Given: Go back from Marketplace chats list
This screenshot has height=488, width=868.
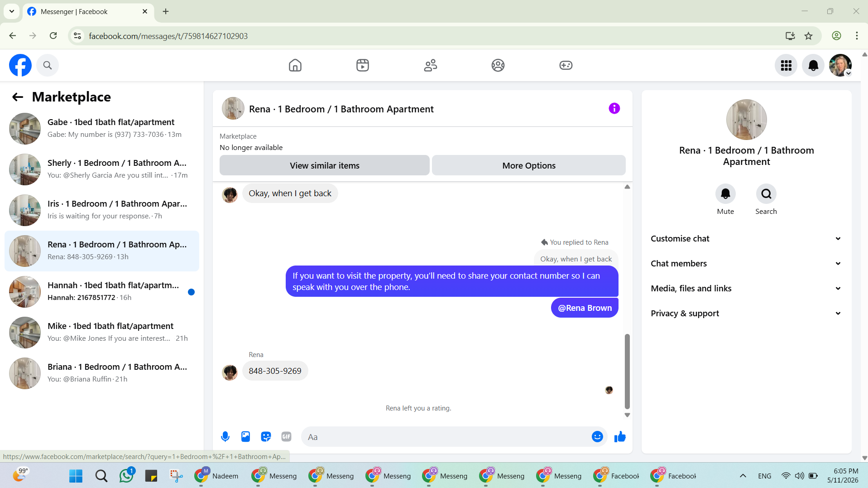Looking at the screenshot, I should (18, 97).
